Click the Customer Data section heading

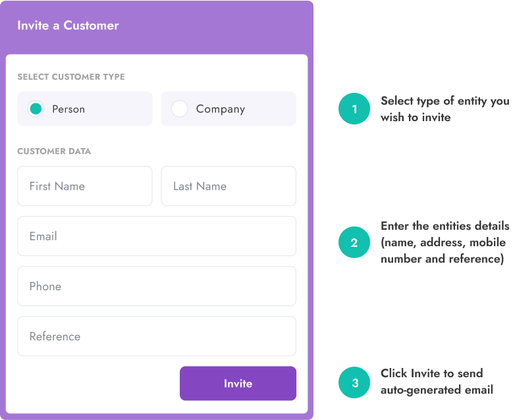point(54,151)
